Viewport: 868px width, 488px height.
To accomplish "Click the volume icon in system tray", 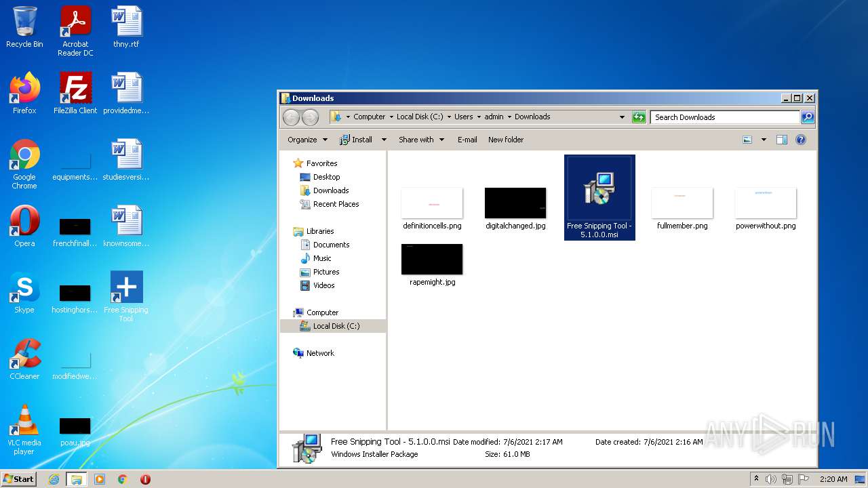I will (x=770, y=479).
